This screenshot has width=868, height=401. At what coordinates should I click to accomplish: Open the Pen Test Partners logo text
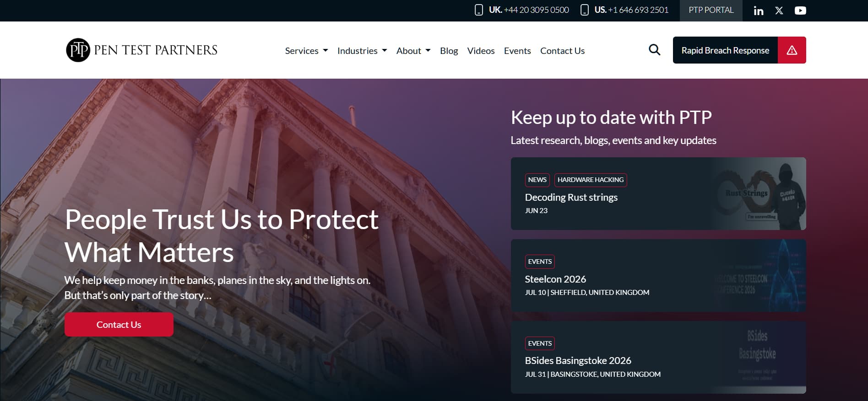(156, 50)
